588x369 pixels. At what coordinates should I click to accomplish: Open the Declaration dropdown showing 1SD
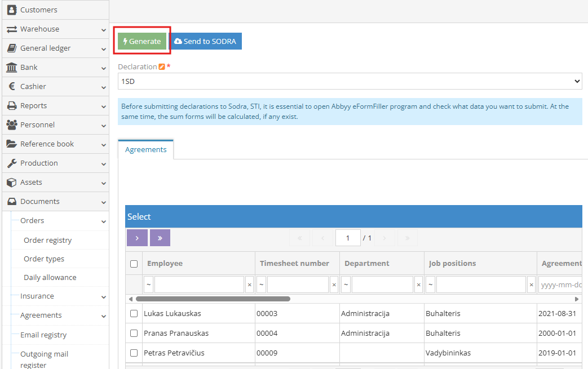tap(350, 82)
